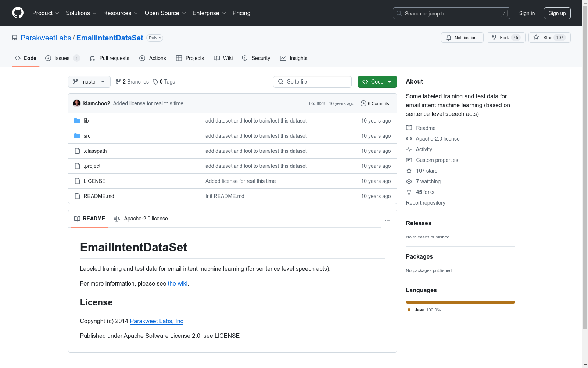This screenshot has width=588, height=368.
Task: Open the 2 Branches link
Action: click(132, 82)
